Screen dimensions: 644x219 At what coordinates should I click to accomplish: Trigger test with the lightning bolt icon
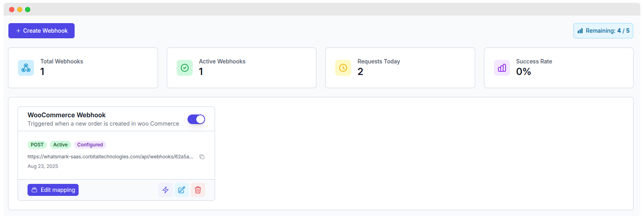point(166,190)
